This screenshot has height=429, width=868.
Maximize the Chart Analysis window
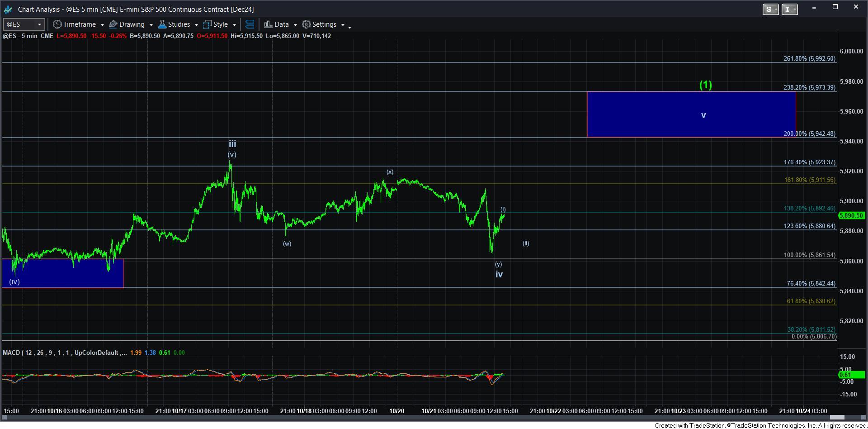pos(835,7)
